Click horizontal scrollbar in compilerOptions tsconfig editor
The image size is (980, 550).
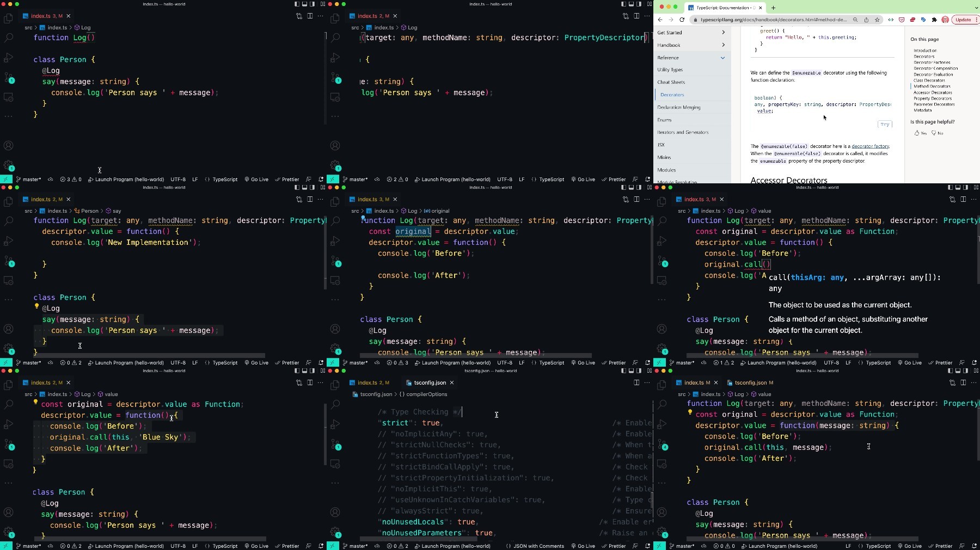click(x=419, y=539)
